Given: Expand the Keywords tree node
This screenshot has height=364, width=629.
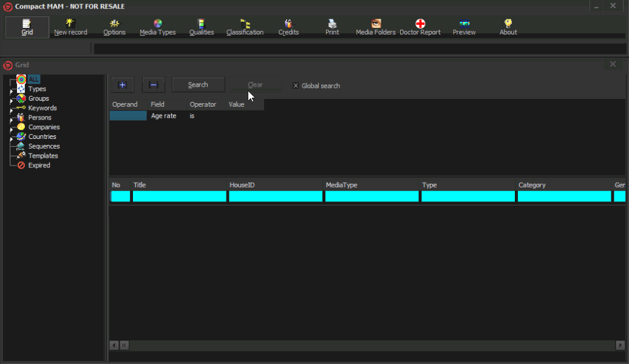Looking at the screenshot, I should pyautogui.click(x=11, y=109).
